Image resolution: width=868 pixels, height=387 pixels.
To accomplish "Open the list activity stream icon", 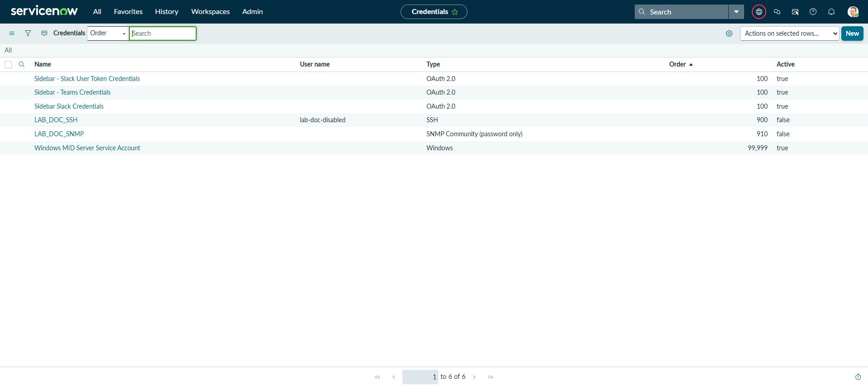I will [x=44, y=33].
